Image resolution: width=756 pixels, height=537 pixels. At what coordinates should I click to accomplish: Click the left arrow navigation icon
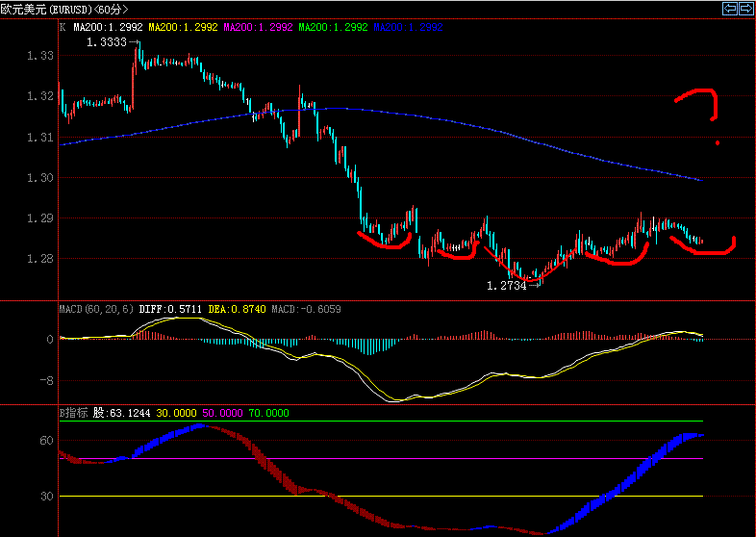(730, 9)
